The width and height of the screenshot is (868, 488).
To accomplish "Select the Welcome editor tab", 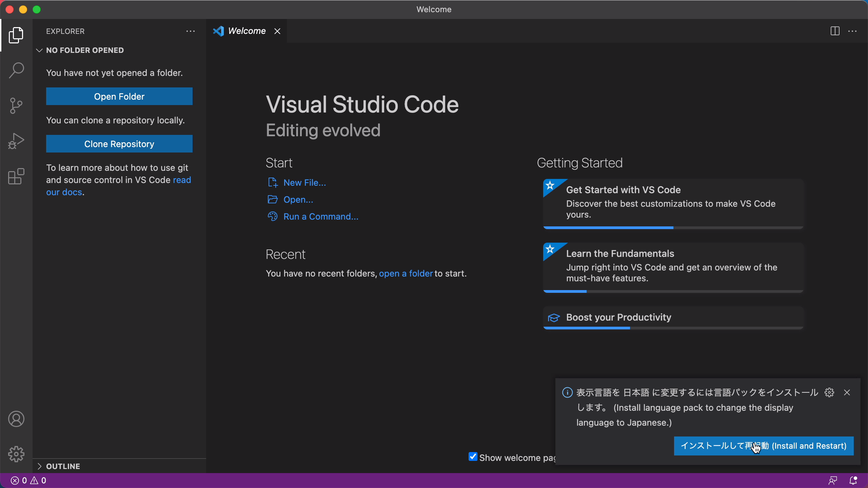I will pos(247,31).
